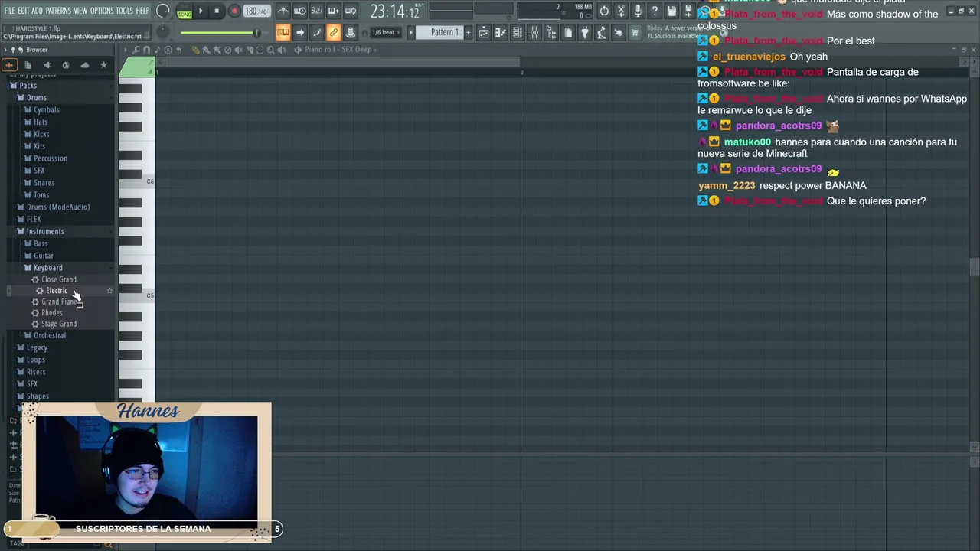This screenshot has height=551, width=980.
Task: Open the plugin picker plug icon
Action: 585,32
